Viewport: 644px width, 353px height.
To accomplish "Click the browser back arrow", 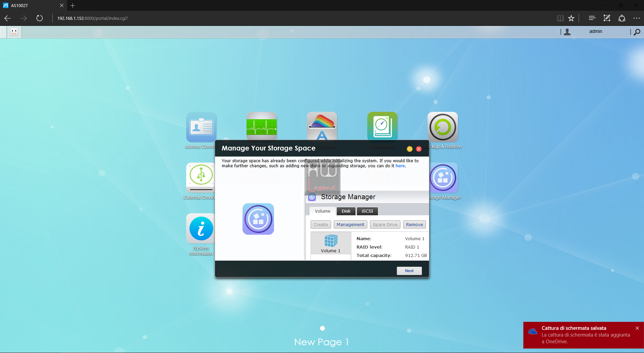I will tap(8, 18).
